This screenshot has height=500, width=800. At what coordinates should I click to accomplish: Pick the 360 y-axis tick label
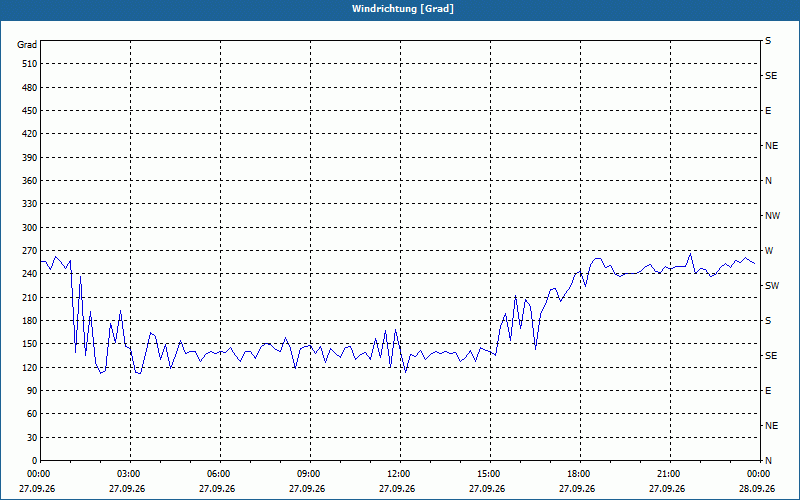point(30,181)
